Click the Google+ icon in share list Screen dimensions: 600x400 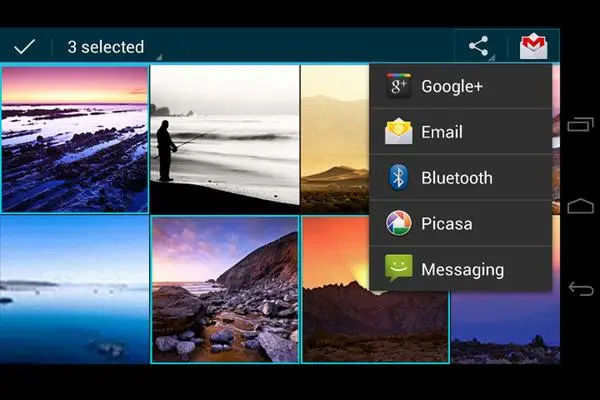coord(399,86)
